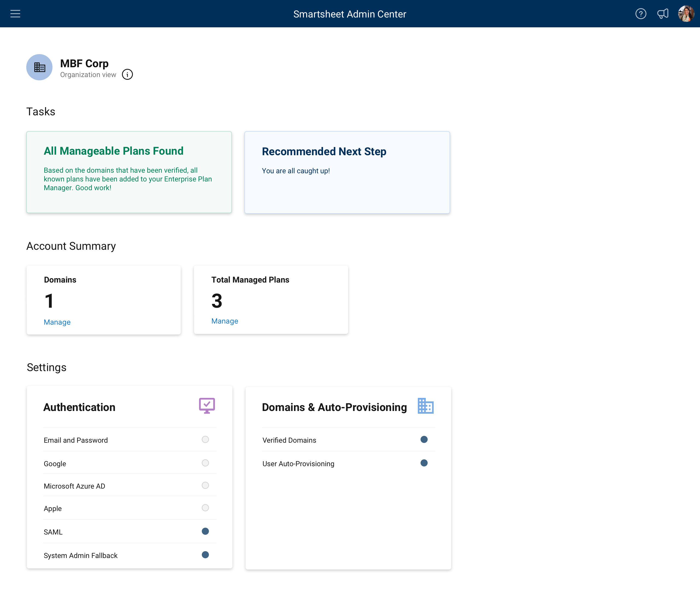
Task: Toggle the SAML authentication setting
Action: point(205,531)
